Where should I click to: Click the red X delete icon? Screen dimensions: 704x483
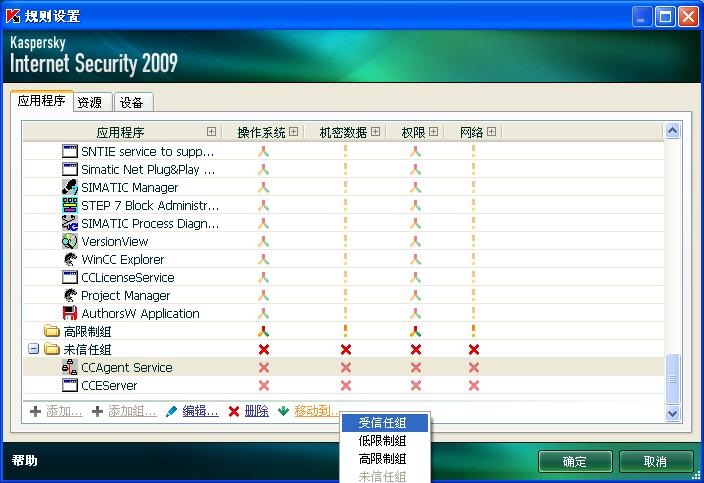click(x=233, y=411)
